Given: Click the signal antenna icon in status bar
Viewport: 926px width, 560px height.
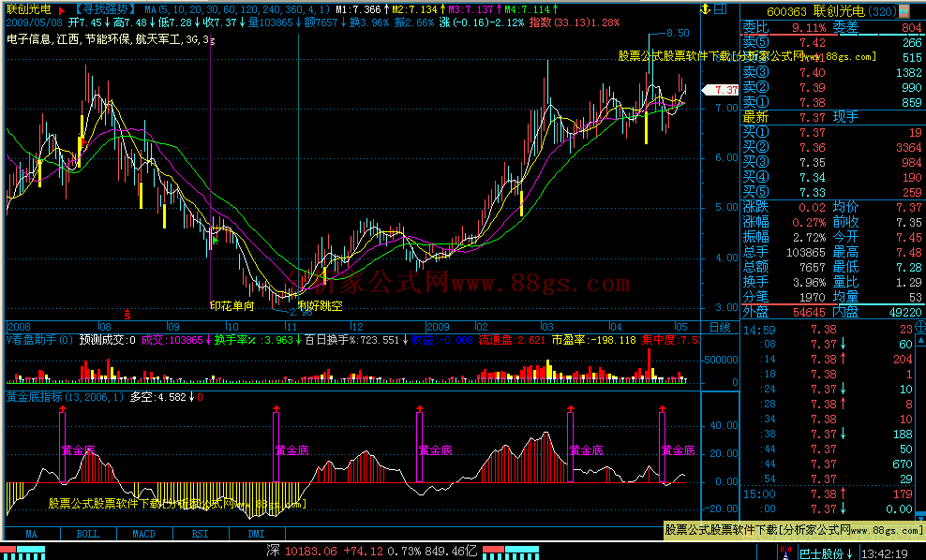Looking at the screenshot, I should point(784,553).
